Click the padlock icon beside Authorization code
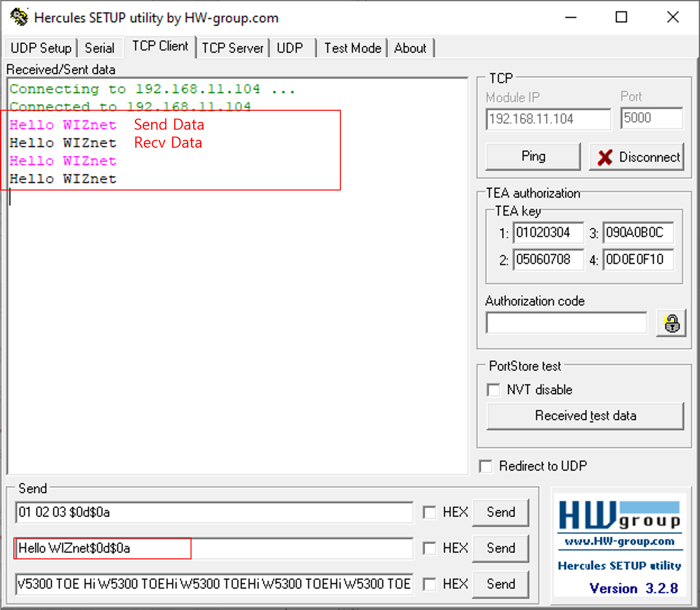 pyautogui.click(x=671, y=323)
